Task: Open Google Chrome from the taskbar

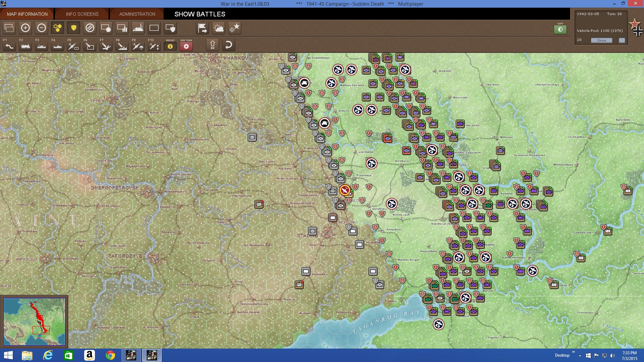Action: (x=110, y=355)
